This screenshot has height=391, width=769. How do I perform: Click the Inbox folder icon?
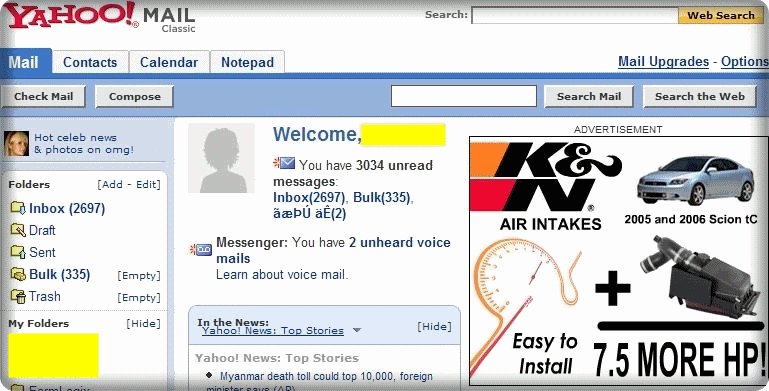[x=18, y=208]
